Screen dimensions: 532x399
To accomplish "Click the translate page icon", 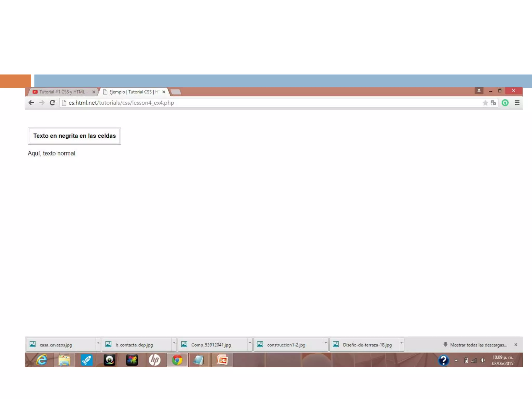I will [493, 103].
